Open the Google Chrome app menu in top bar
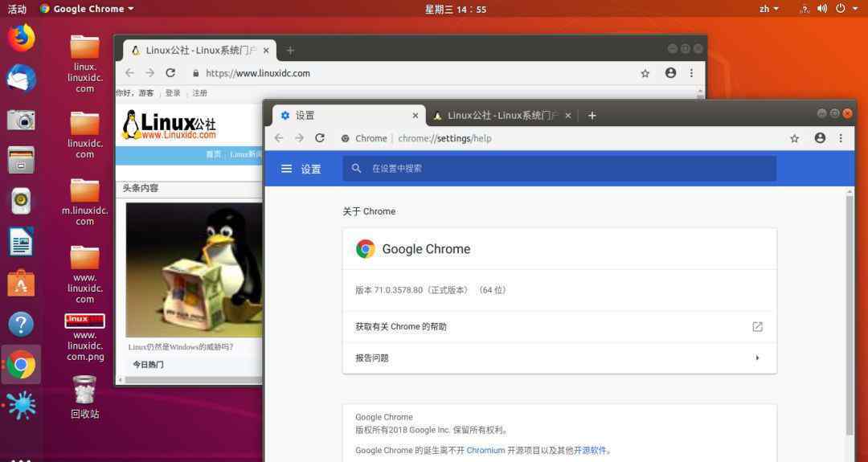The image size is (868, 462). pos(87,9)
